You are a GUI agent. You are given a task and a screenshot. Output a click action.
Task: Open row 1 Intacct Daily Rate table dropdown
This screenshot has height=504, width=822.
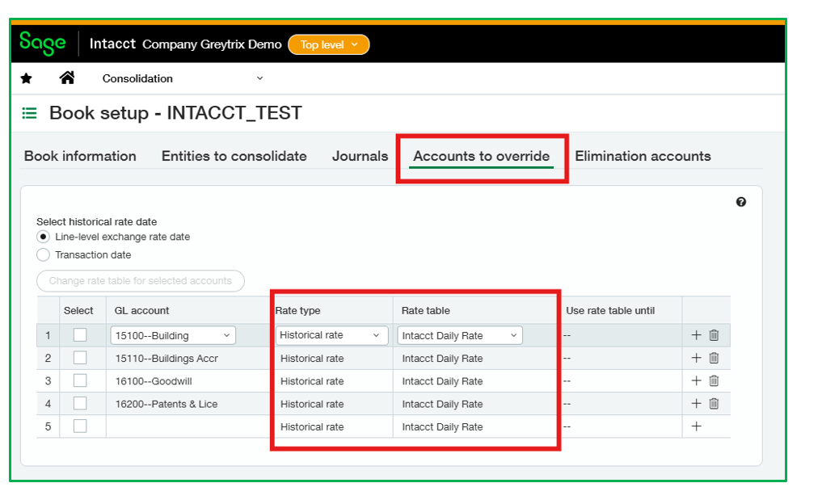[x=460, y=335]
